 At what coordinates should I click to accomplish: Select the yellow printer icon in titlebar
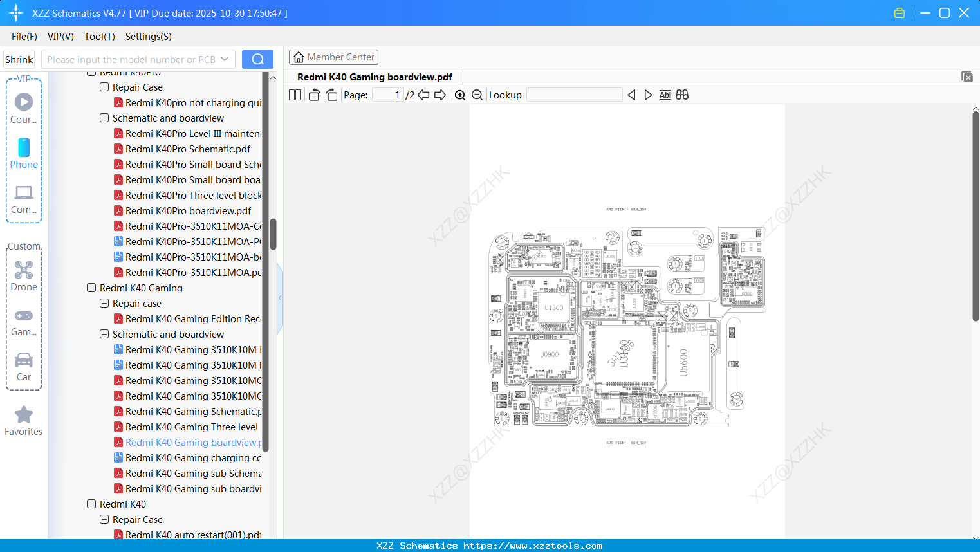[899, 12]
